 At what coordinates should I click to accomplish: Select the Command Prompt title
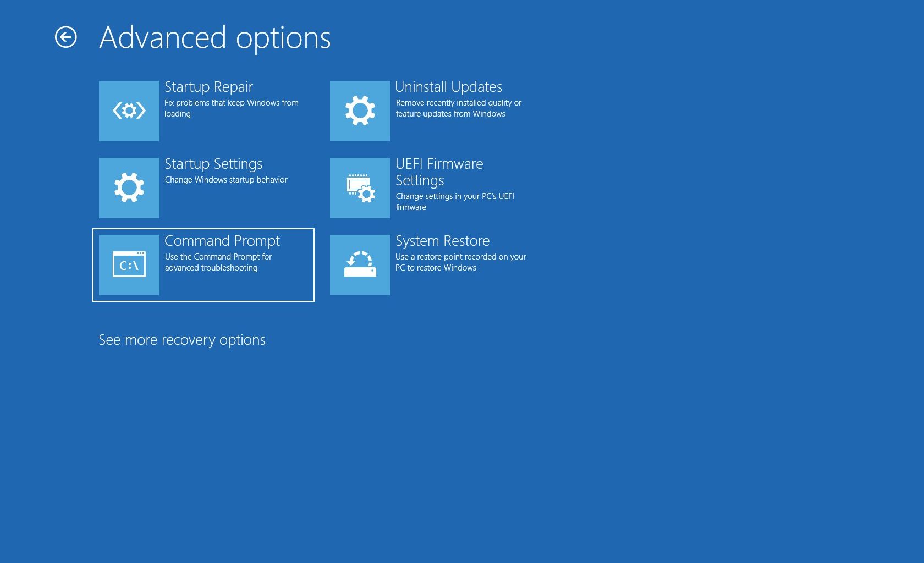tap(222, 241)
